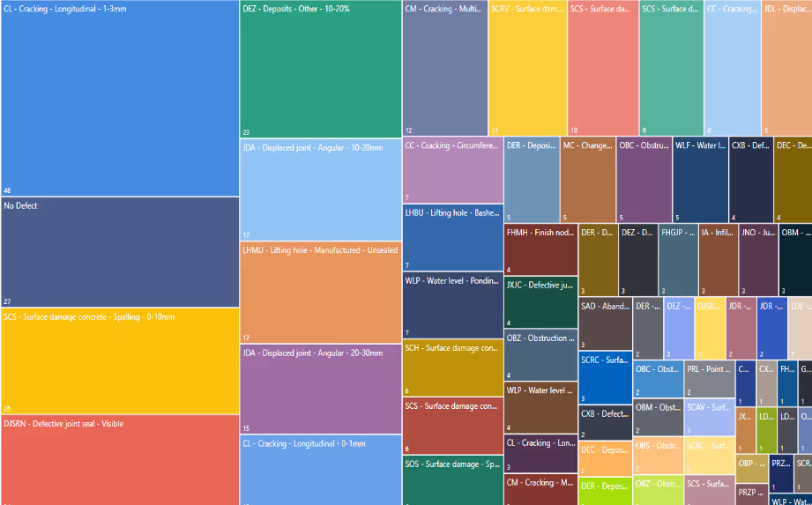Select the JDL Displaced tile
This screenshot has height=505, width=812.
[x=786, y=68]
